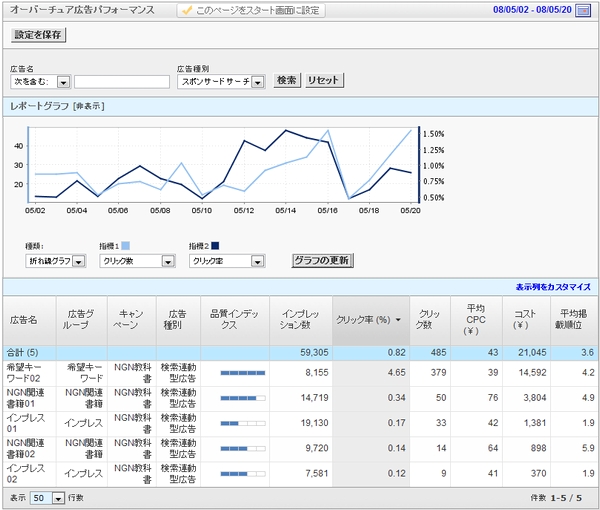Viewport: 600px width, 510px height.
Task: Click グラフの更新 to refresh the graph
Action: (321, 261)
